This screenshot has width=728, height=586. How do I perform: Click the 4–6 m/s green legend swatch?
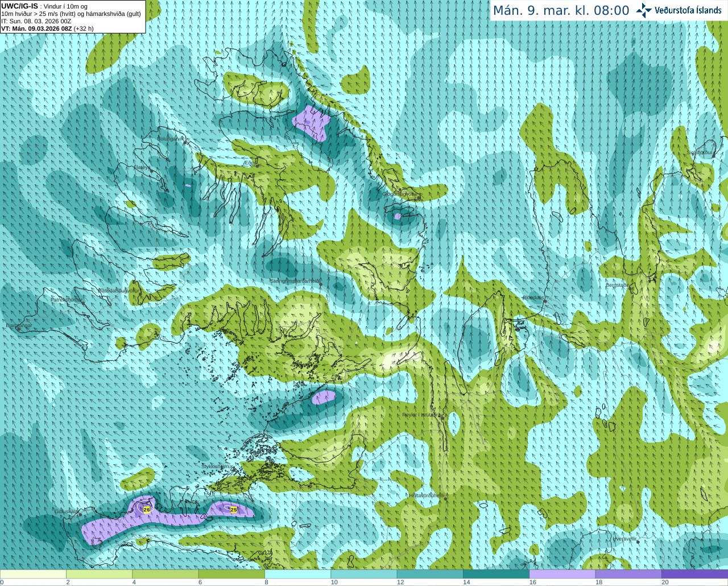165,574
